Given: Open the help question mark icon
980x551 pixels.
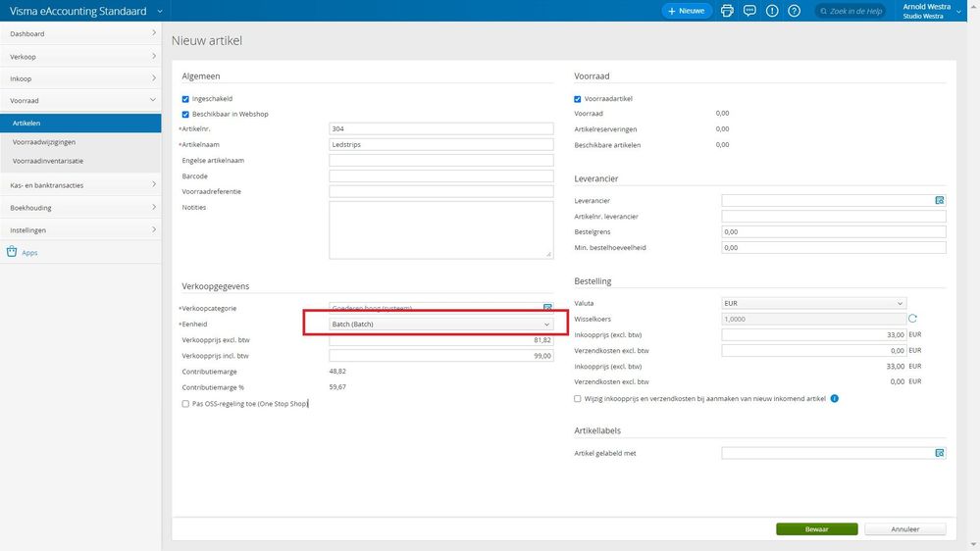Looking at the screenshot, I should pyautogui.click(x=795, y=11).
